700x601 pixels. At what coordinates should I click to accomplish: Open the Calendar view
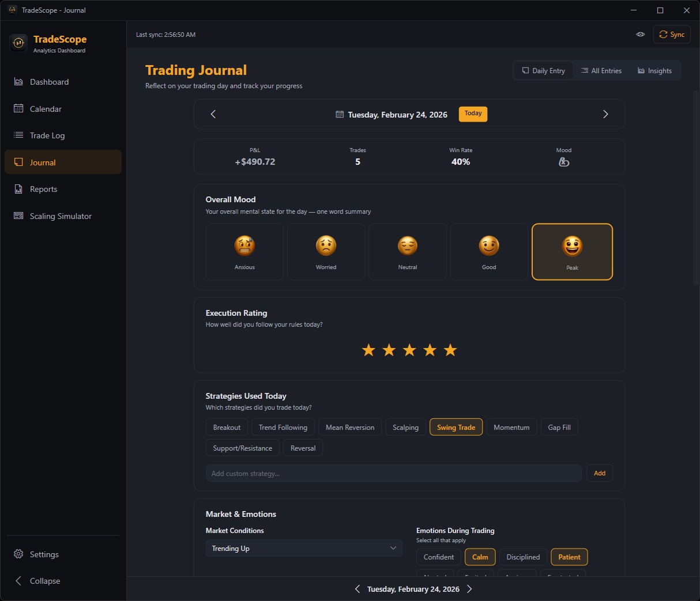point(46,108)
